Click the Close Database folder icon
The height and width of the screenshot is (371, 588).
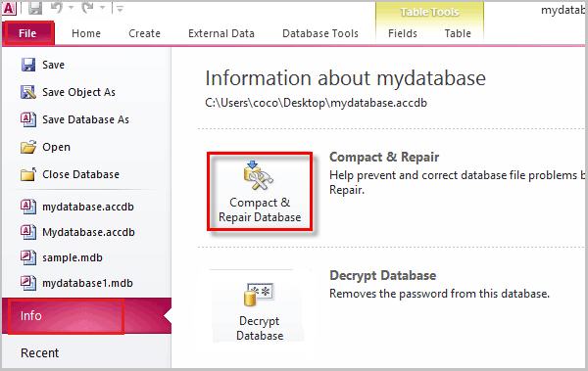coord(28,174)
